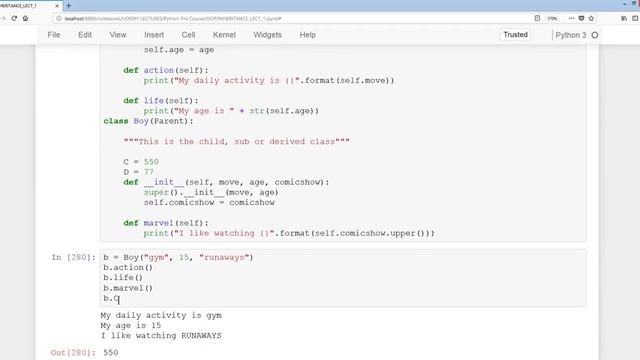Open the page actions three-dots menu
Image resolution: width=640 pixels, height=360 pixels.
click(571, 18)
